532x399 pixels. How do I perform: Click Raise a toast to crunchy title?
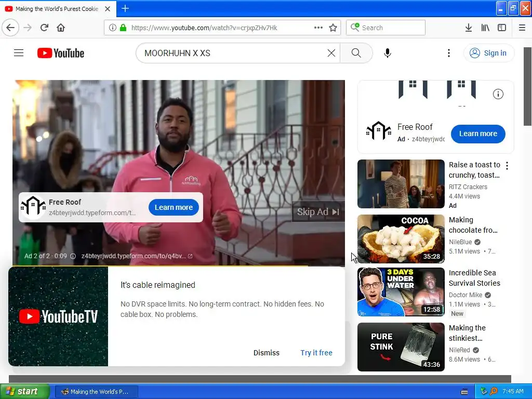pos(474,170)
